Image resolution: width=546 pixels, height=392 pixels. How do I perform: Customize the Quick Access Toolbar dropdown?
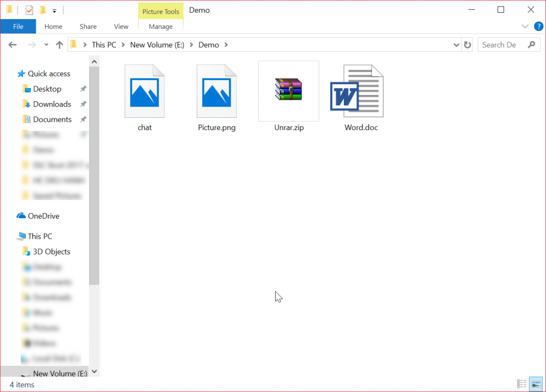click(55, 10)
